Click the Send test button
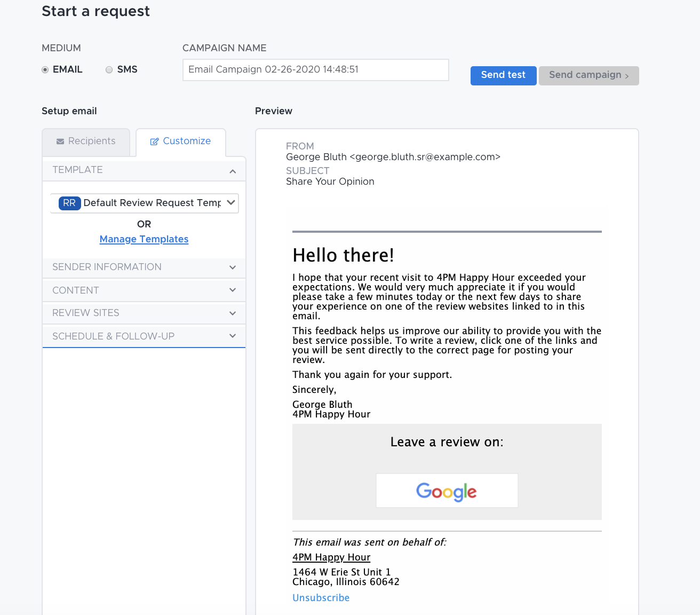 pos(503,75)
